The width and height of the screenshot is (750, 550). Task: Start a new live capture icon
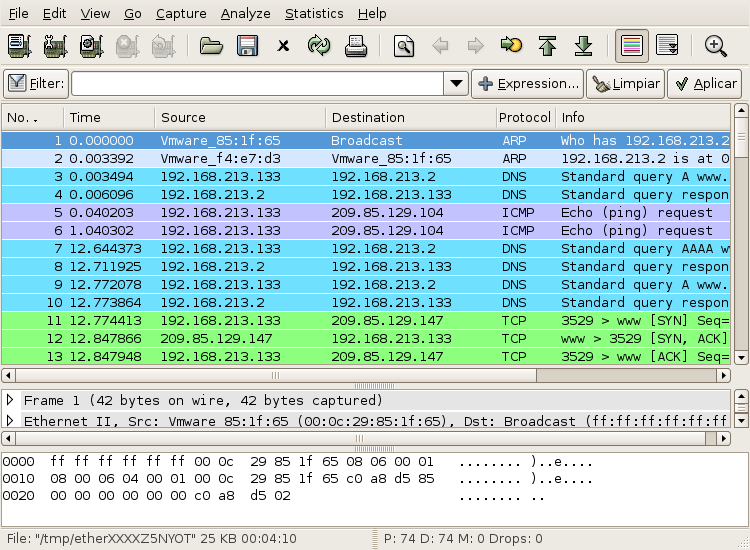pyautogui.click(x=91, y=46)
